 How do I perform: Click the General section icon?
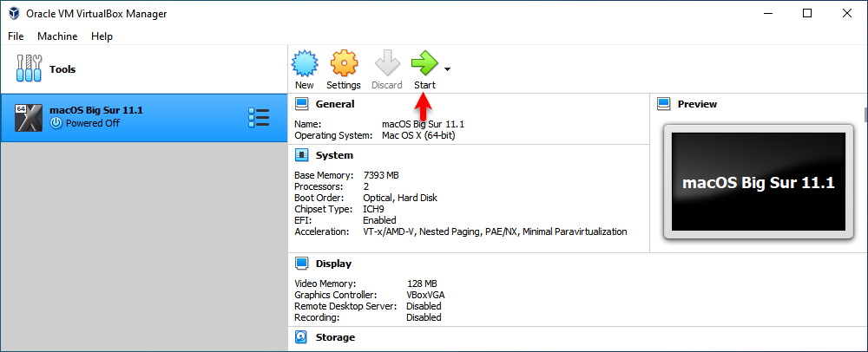(x=302, y=104)
